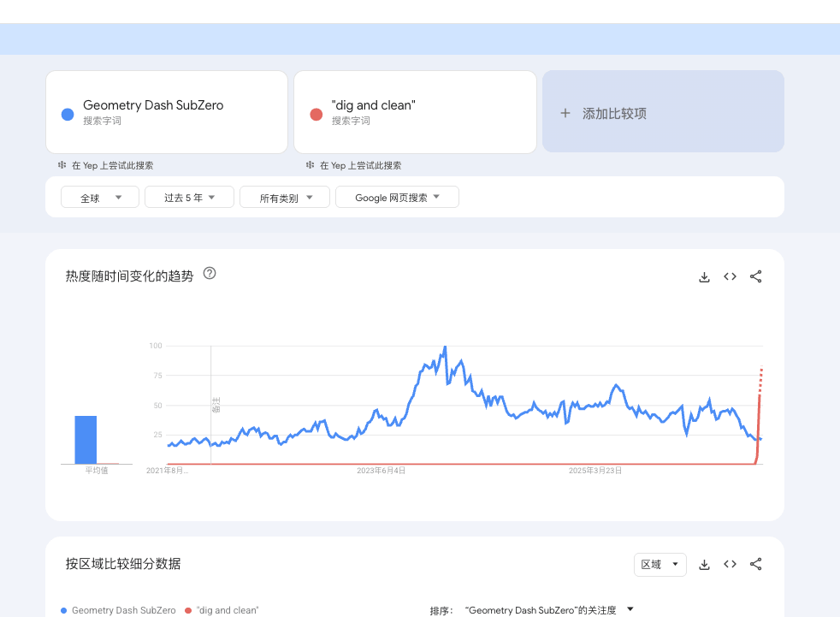Click the help icon beside 热度随时间变化的趋势
The height and width of the screenshot is (617, 840).
click(x=210, y=273)
